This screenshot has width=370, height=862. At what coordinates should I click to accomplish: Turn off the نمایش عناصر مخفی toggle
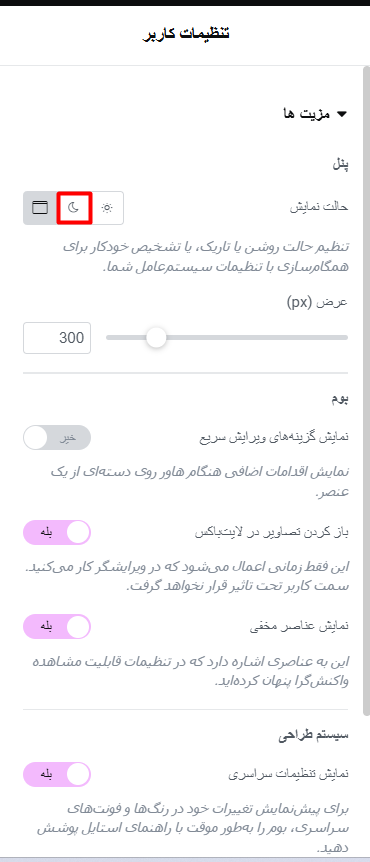57,627
